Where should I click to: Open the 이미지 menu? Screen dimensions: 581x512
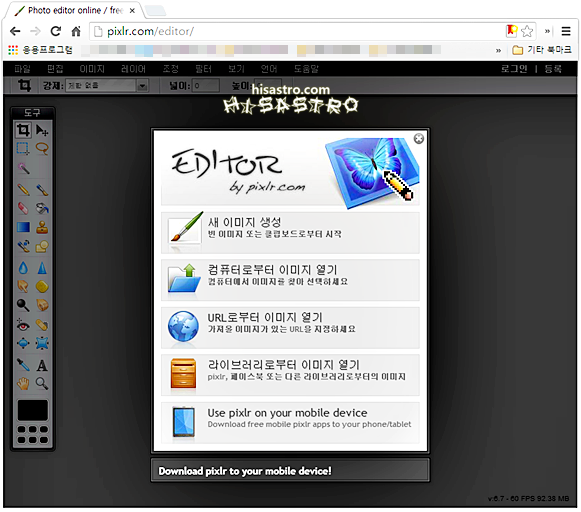[x=92, y=69]
